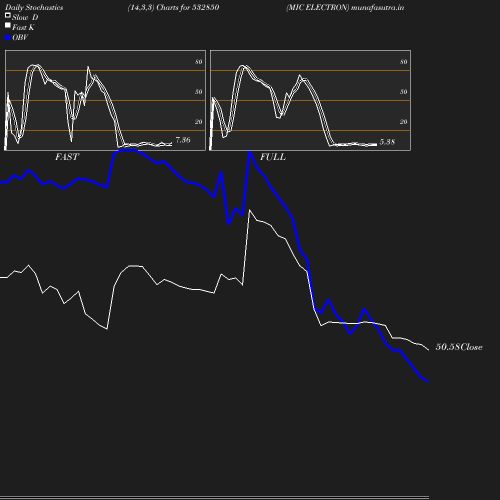Screen dimensions: 500x500
Task: Click the end of the white Close price line
Action: [428, 349]
